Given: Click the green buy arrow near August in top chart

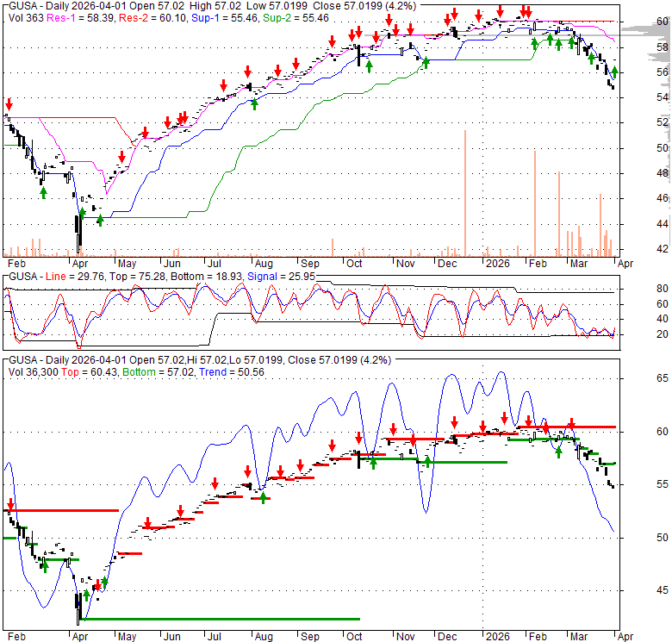Looking at the screenshot, I should pos(254,103).
